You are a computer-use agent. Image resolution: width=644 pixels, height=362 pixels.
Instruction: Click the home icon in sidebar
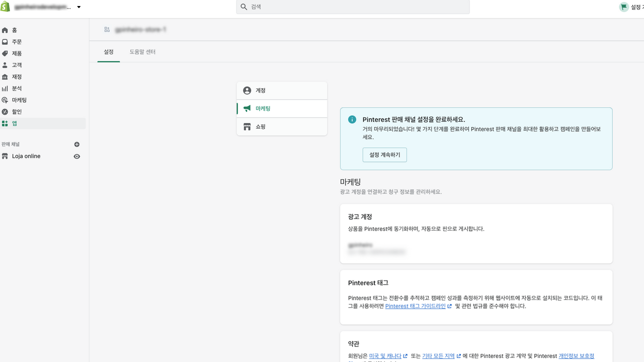point(5,30)
